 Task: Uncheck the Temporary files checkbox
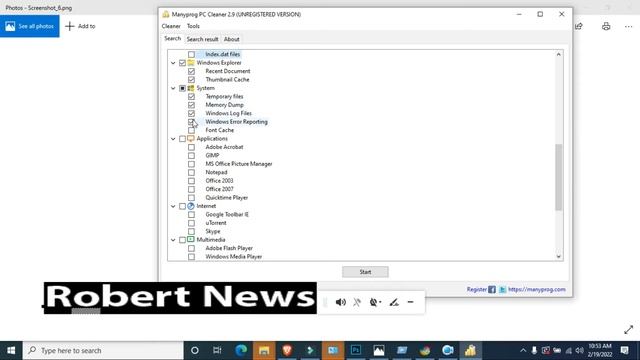point(191,96)
